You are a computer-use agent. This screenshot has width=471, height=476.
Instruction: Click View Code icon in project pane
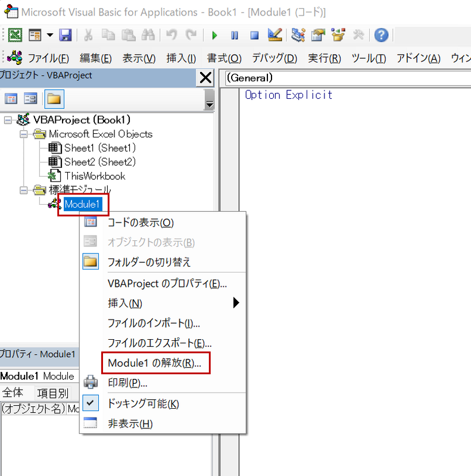[x=11, y=99]
